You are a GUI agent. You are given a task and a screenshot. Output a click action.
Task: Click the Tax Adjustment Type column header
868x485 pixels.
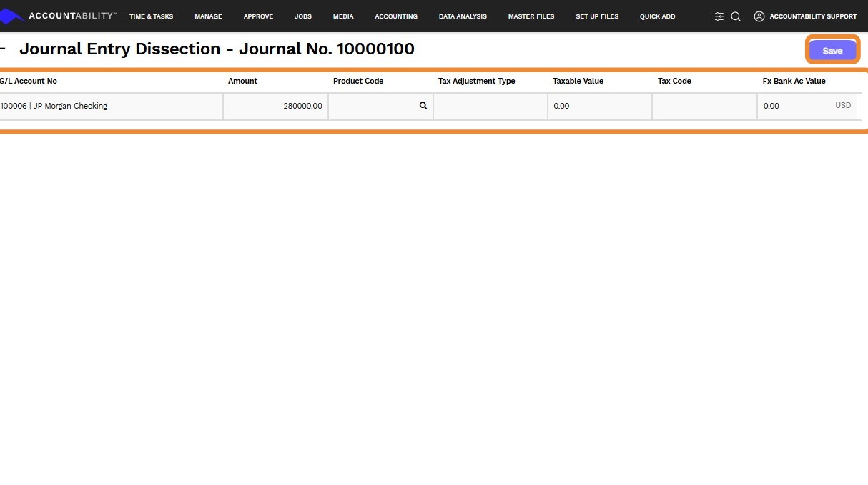point(477,81)
